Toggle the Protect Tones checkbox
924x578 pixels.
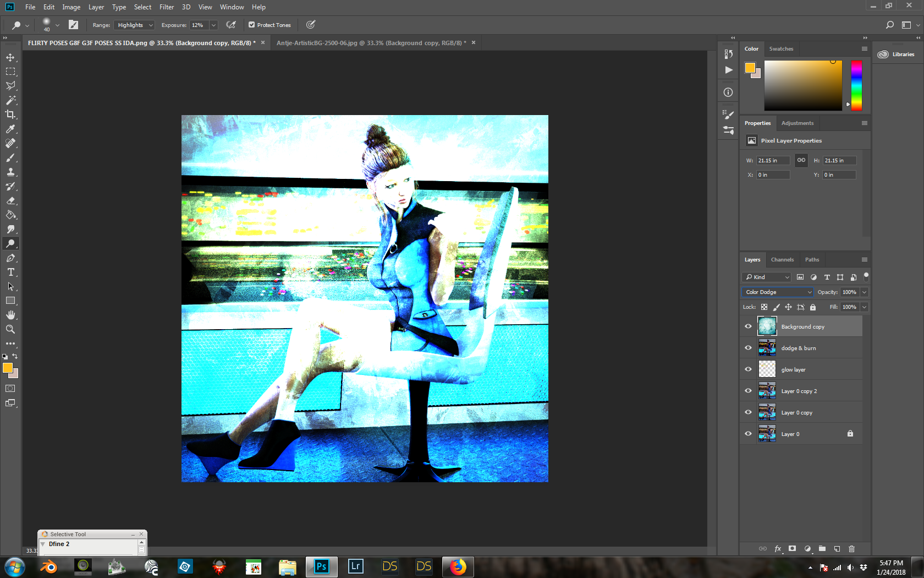[x=251, y=25]
